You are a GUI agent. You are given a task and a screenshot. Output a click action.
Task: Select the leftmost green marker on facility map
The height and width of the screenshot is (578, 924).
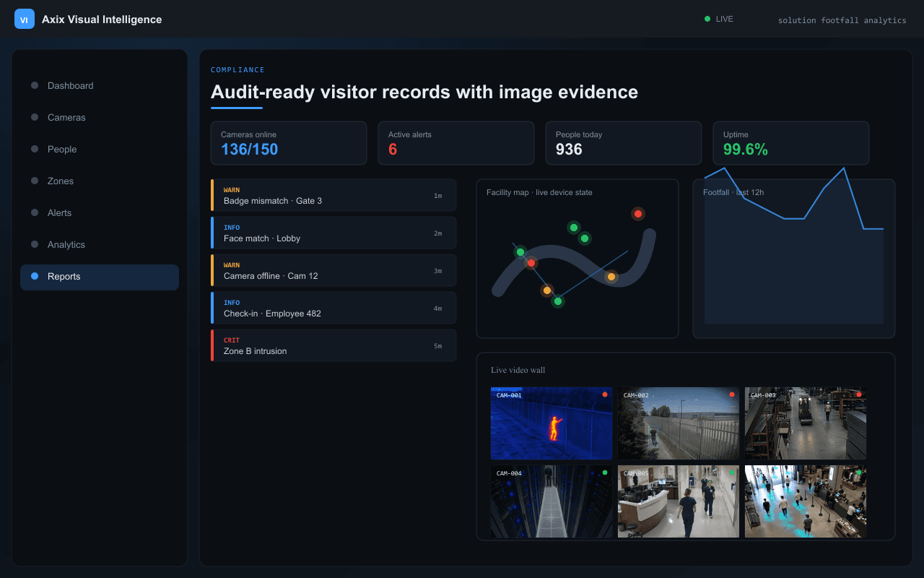click(x=520, y=252)
